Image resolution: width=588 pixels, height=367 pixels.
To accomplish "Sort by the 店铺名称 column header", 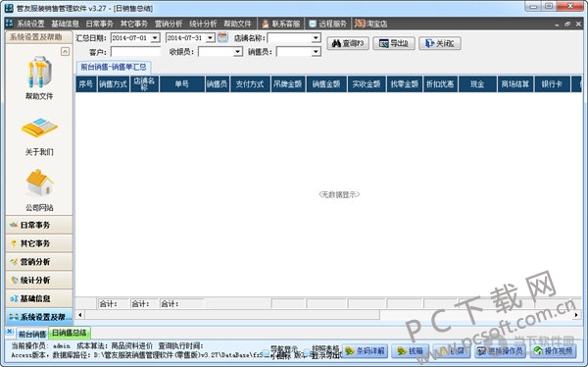I will tap(144, 84).
